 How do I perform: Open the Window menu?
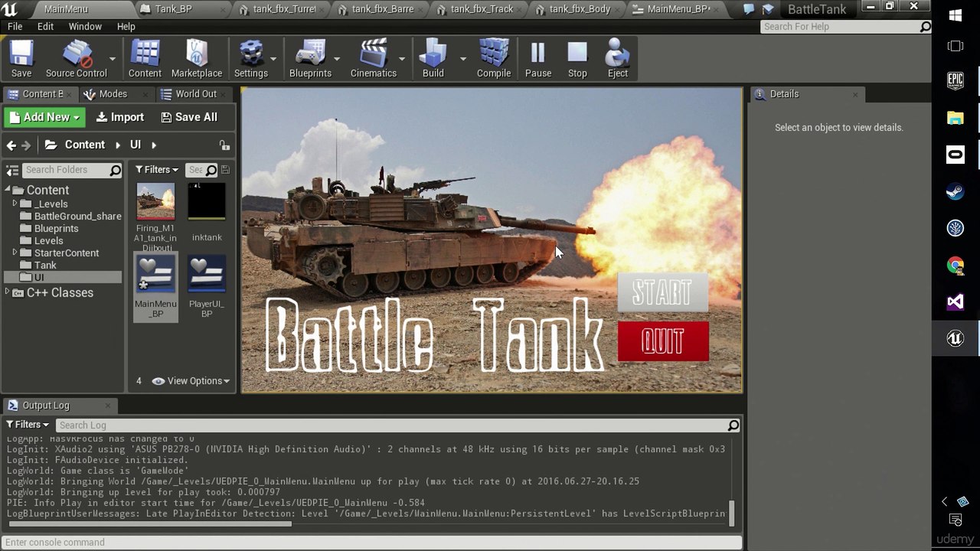(85, 27)
